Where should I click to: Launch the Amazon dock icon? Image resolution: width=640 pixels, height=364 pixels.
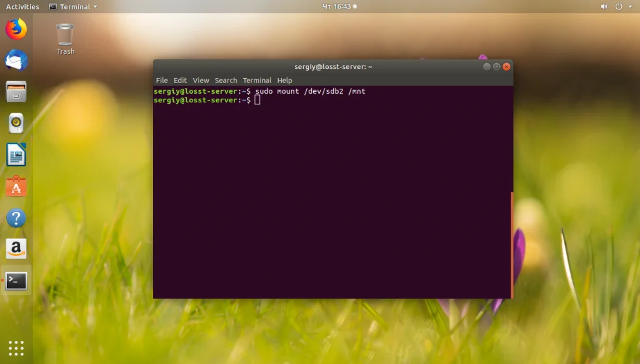16,248
